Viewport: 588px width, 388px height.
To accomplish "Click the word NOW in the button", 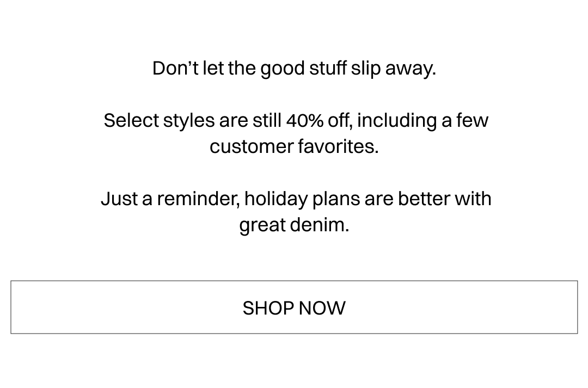I will pyautogui.click(x=322, y=308).
